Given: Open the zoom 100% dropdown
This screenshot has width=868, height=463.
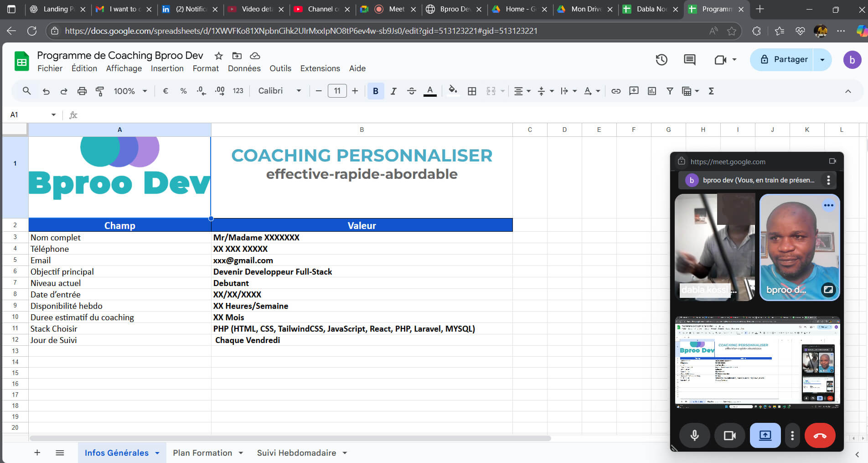Looking at the screenshot, I should (130, 91).
